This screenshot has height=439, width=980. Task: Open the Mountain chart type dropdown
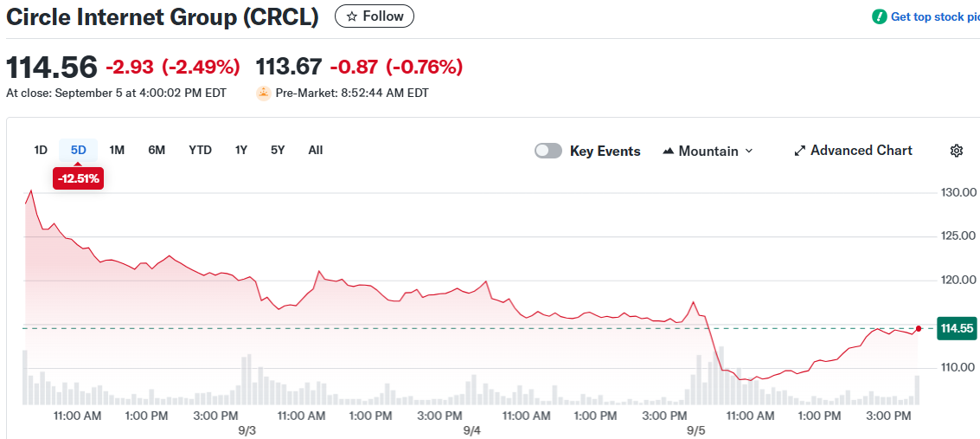point(708,151)
